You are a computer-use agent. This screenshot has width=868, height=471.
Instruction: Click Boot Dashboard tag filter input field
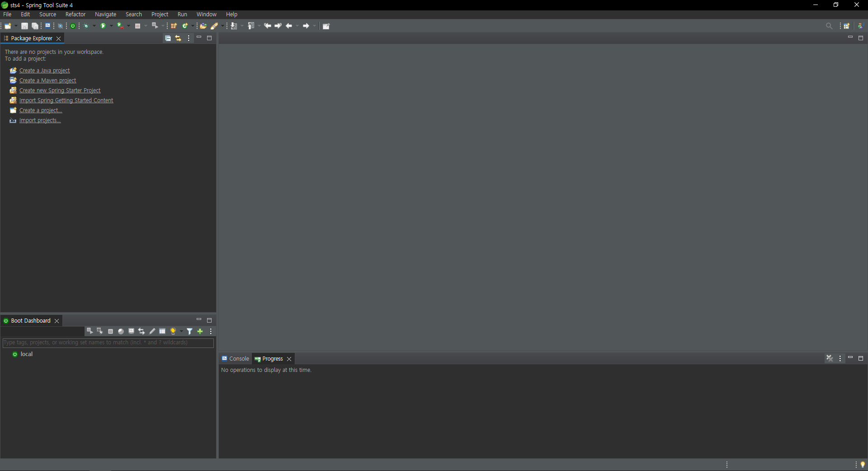[108, 343]
